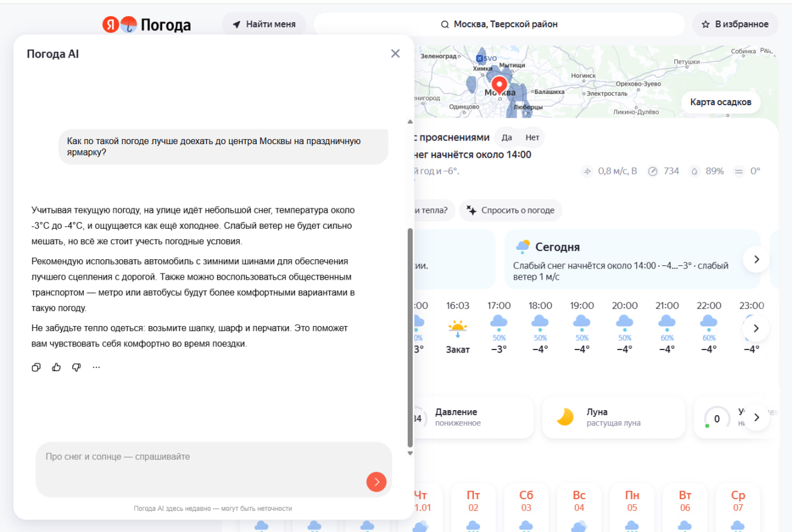Answer Да to the weather confirmation

[507, 137]
